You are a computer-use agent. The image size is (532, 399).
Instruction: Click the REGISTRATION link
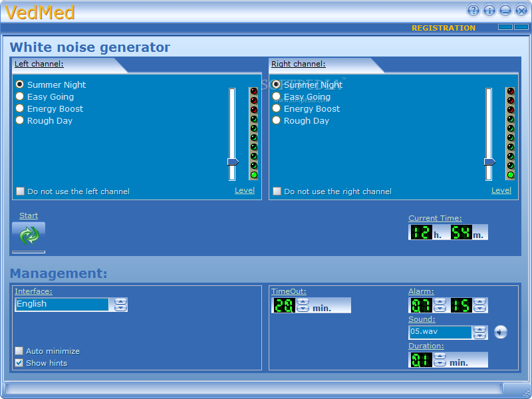coord(443,28)
